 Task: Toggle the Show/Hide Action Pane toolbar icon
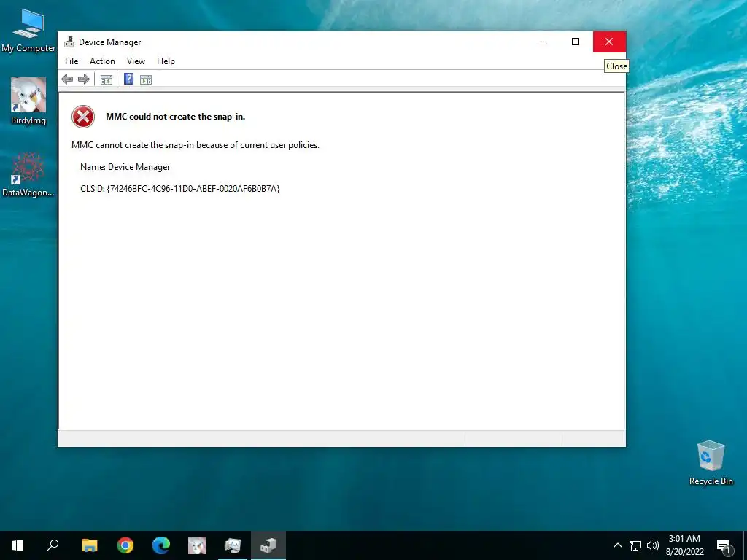point(146,79)
